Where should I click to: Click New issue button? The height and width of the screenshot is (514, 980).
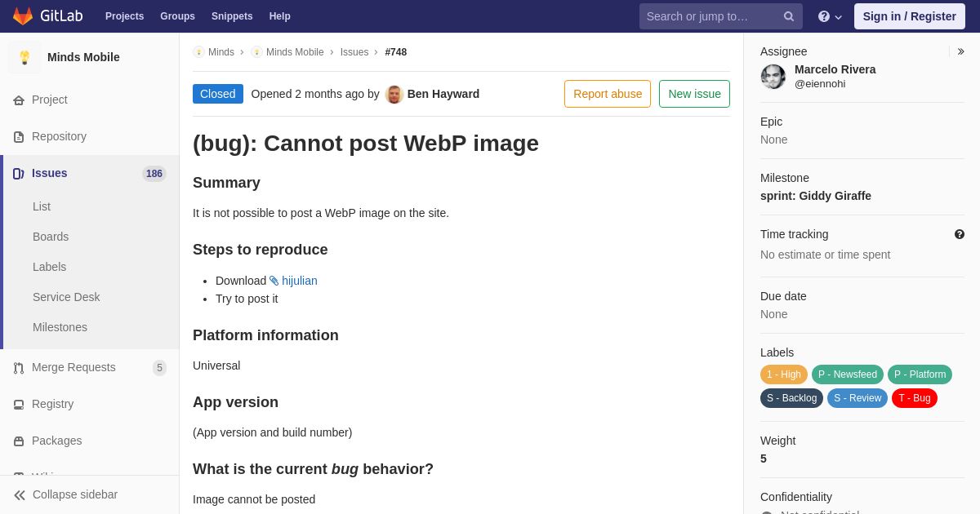(694, 94)
